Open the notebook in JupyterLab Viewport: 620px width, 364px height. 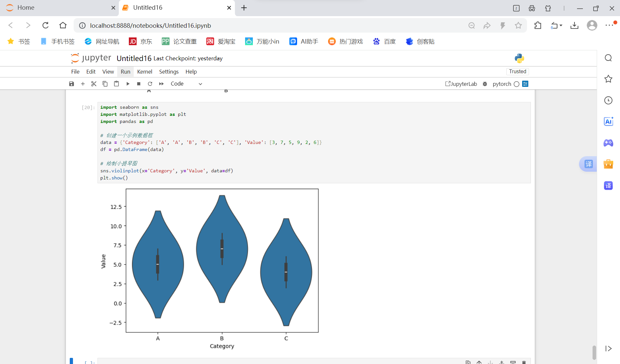coord(461,84)
